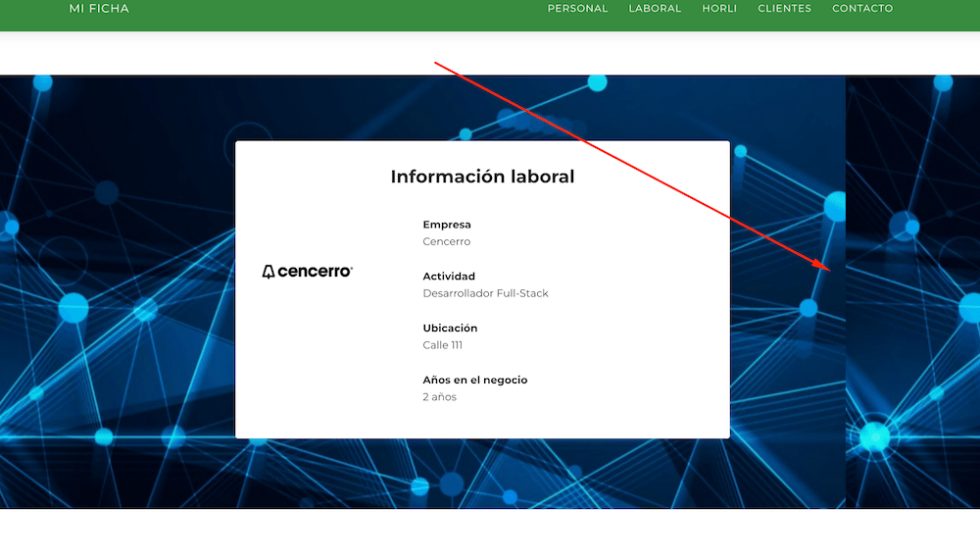The image size is (980, 560).
Task: Select HORLI in the navigation bar
Action: [x=719, y=9]
